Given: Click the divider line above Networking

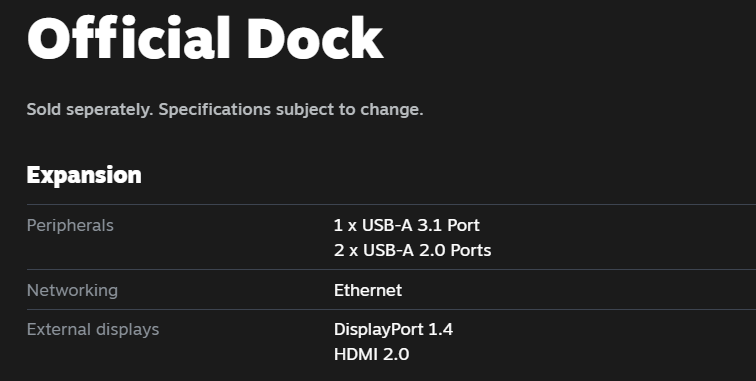Looking at the screenshot, I should (x=391, y=270).
